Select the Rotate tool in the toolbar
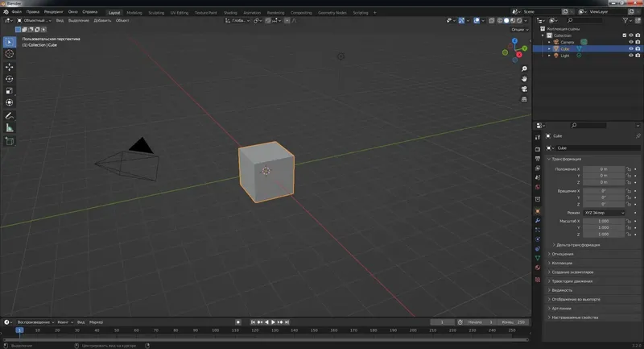This screenshot has width=644, height=349. click(10, 78)
